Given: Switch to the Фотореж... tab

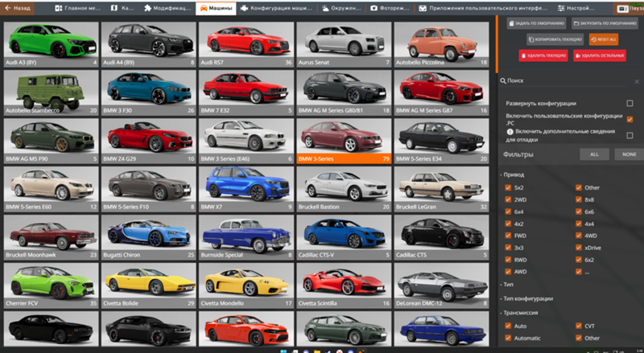Looking at the screenshot, I should click(x=390, y=8).
